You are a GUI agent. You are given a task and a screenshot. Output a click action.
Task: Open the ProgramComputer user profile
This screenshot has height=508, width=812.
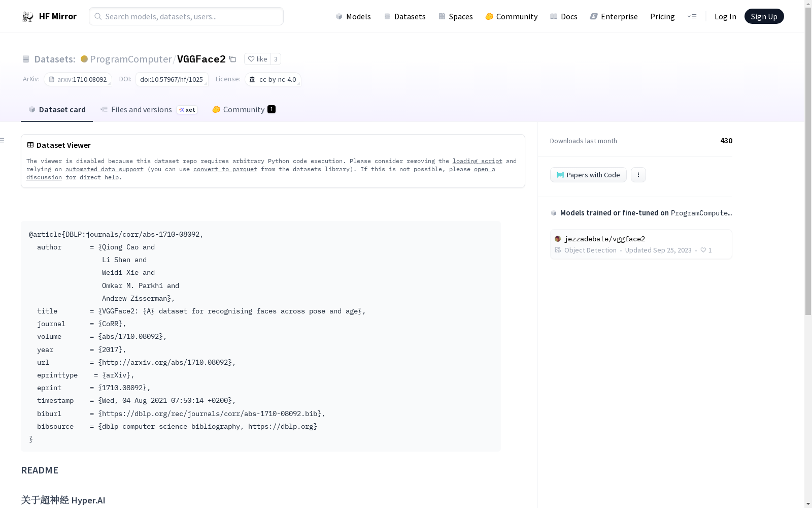(x=130, y=59)
